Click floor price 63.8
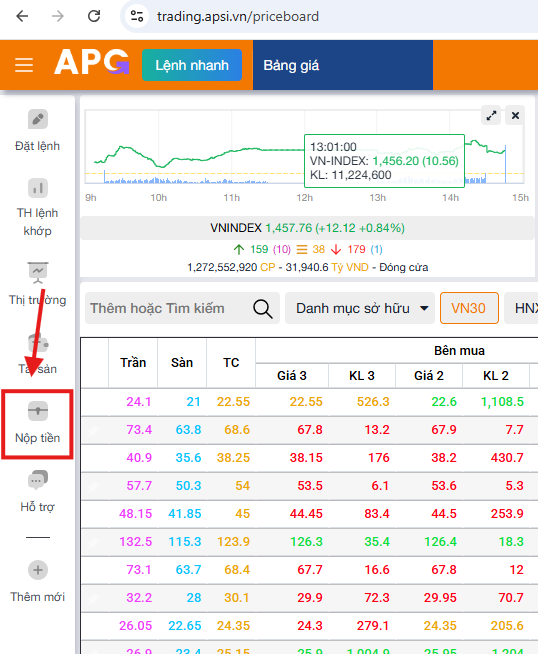538x654 pixels. tap(188, 430)
